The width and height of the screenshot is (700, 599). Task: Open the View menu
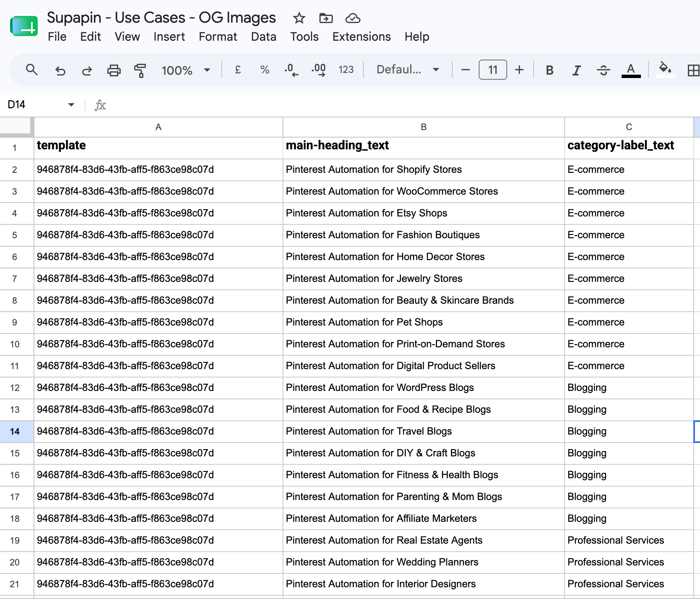coord(127,37)
